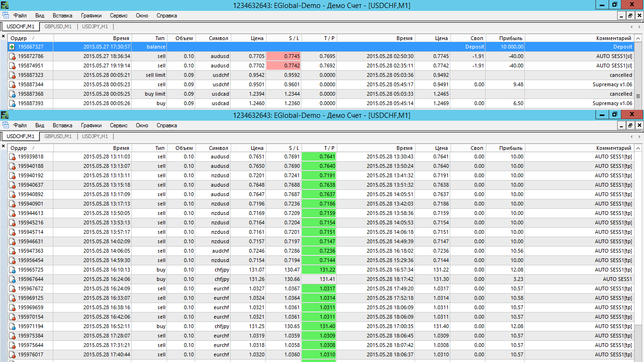This screenshot has width=644, height=362.
Task: Click the sell icon beside order 195976017
Action: pyautogui.click(x=12, y=354)
